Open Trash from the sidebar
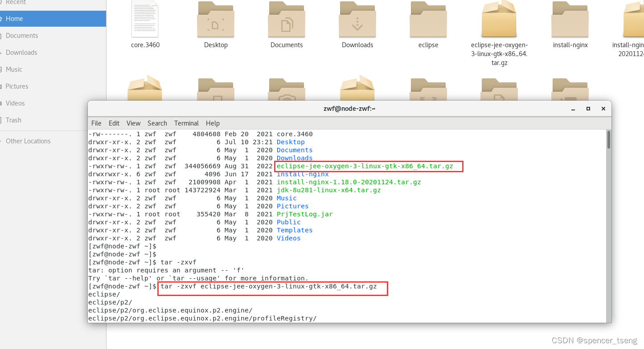The height and width of the screenshot is (349, 644). [x=13, y=120]
